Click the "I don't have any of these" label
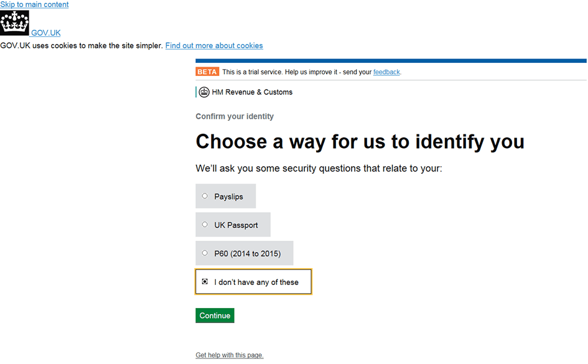Image resolution: width=588 pixels, height=364 pixels. pos(256,282)
